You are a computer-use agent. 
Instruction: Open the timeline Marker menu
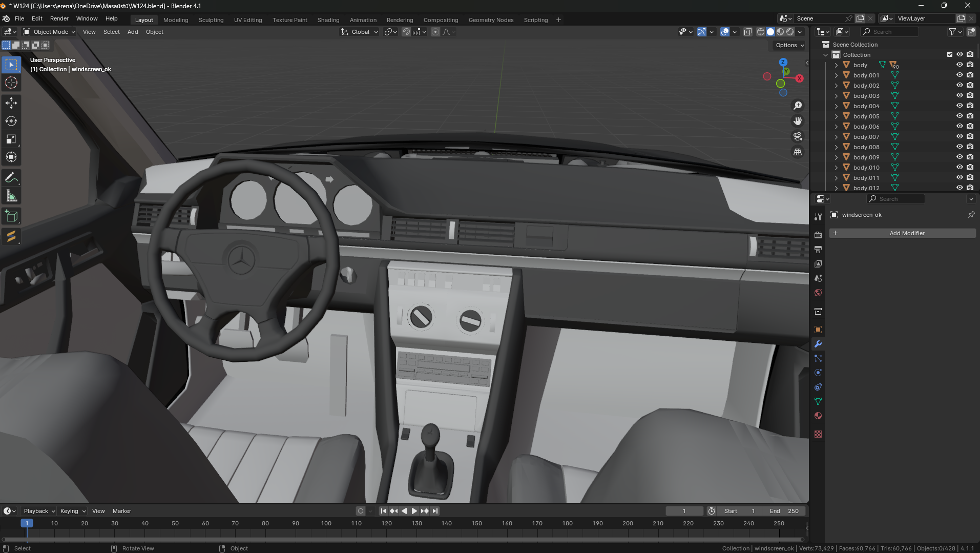click(122, 511)
